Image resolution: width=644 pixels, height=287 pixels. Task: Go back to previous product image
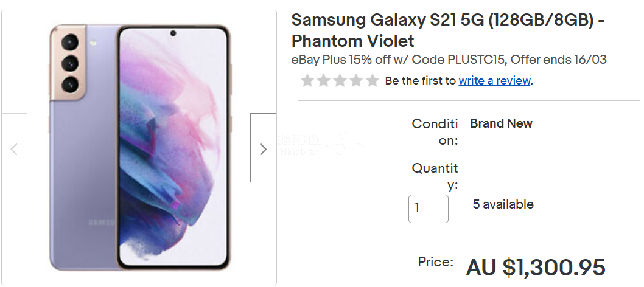[14, 148]
